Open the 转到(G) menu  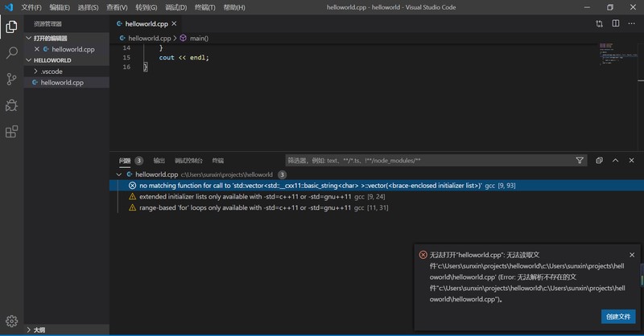point(147,7)
